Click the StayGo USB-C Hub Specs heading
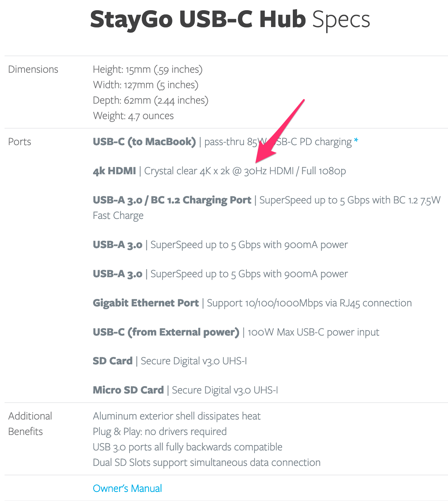448x501 pixels. (x=230, y=19)
